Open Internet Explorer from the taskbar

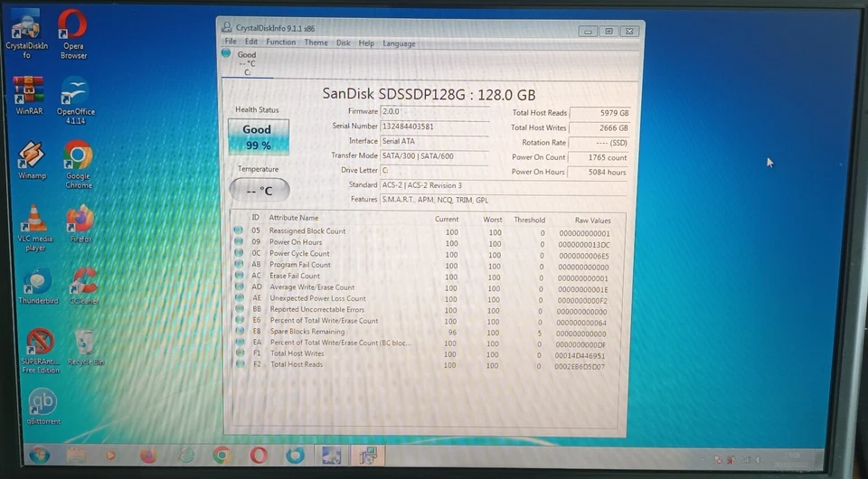(x=186, y=456)
